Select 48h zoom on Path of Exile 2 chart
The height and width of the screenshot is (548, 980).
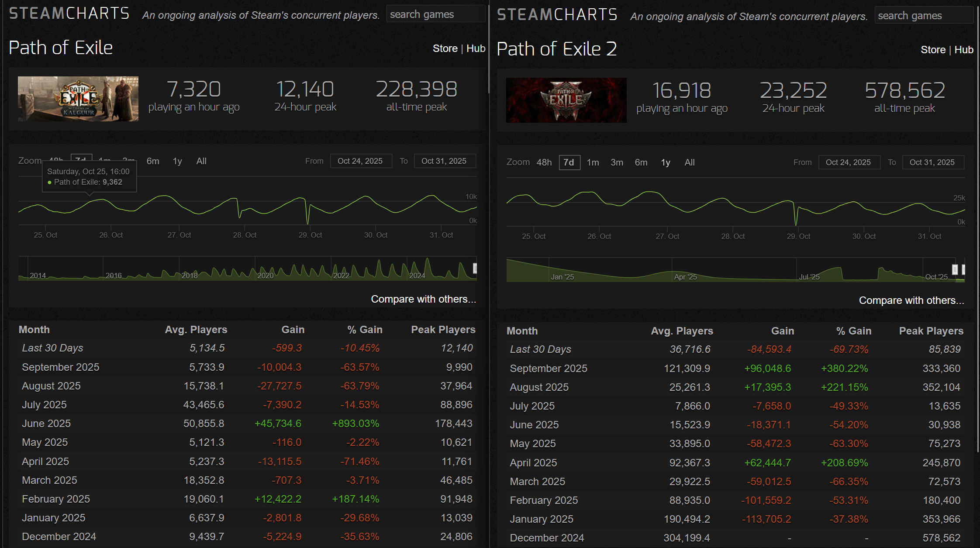pos(544,162)
